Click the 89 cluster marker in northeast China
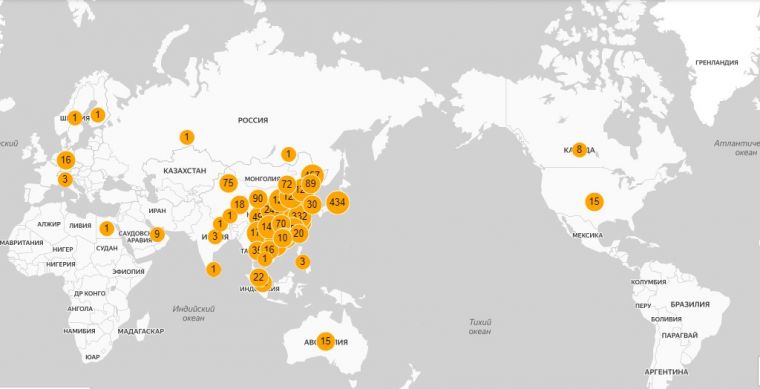 311,184
